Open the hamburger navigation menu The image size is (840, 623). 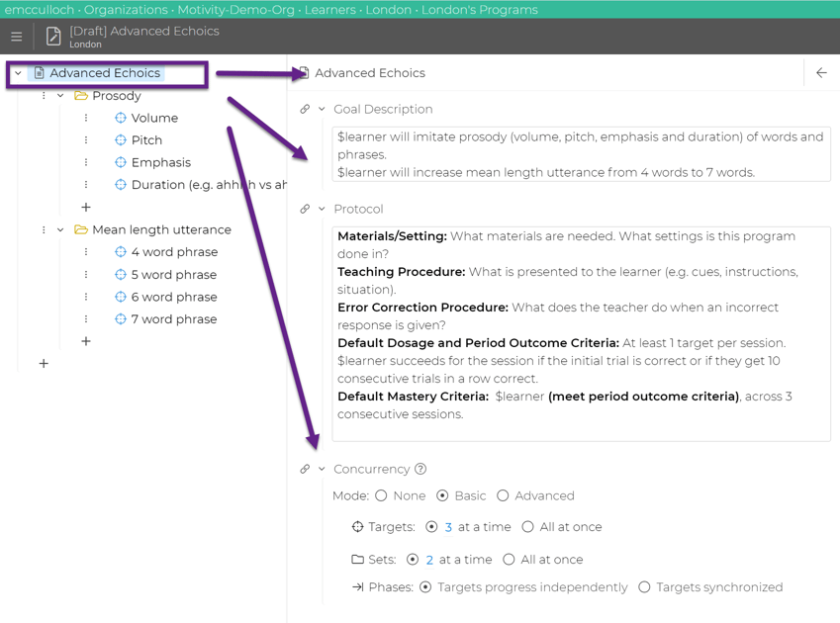click(x=16, y=37)
